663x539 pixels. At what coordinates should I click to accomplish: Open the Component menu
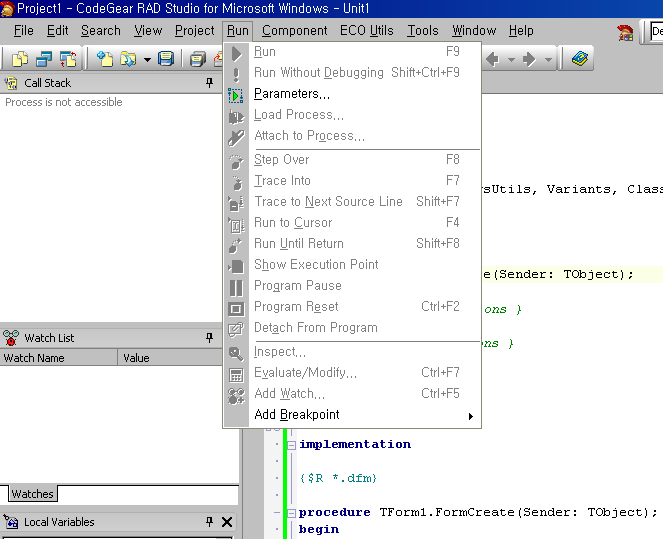click(x=294, y=31)
